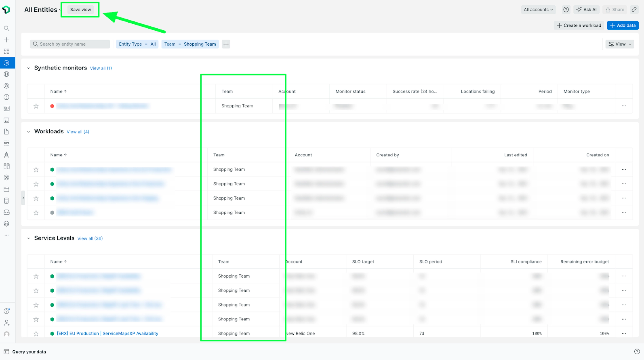Star the first Workloads entity row
This screenshot has height=360, width=644.
tap(36, 169)
